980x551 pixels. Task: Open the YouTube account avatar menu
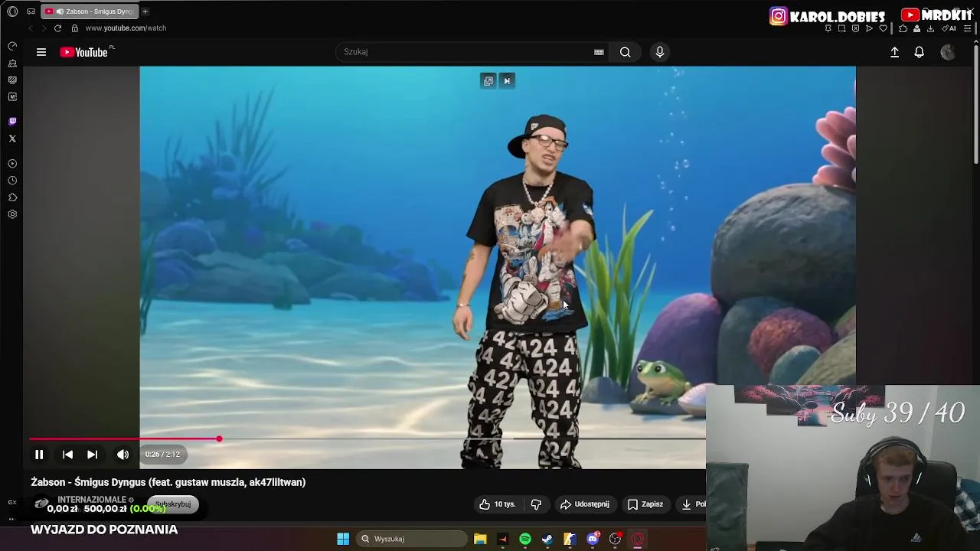pos(948,52)
